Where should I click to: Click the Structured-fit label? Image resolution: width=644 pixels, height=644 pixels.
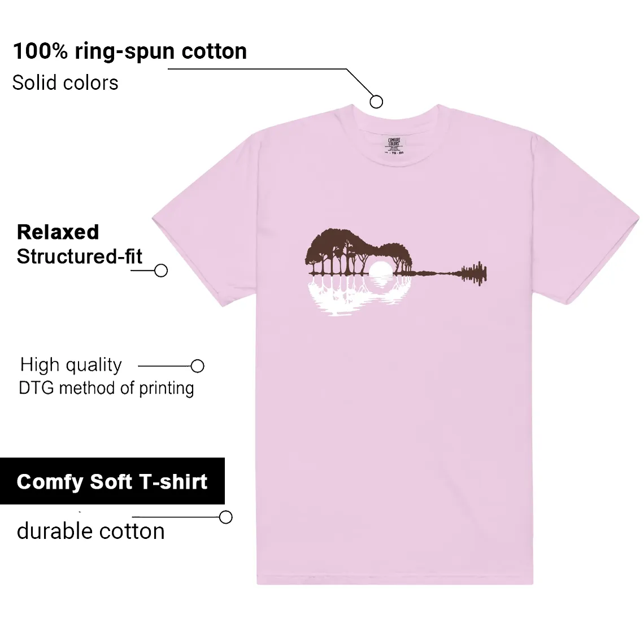(79, 256)
